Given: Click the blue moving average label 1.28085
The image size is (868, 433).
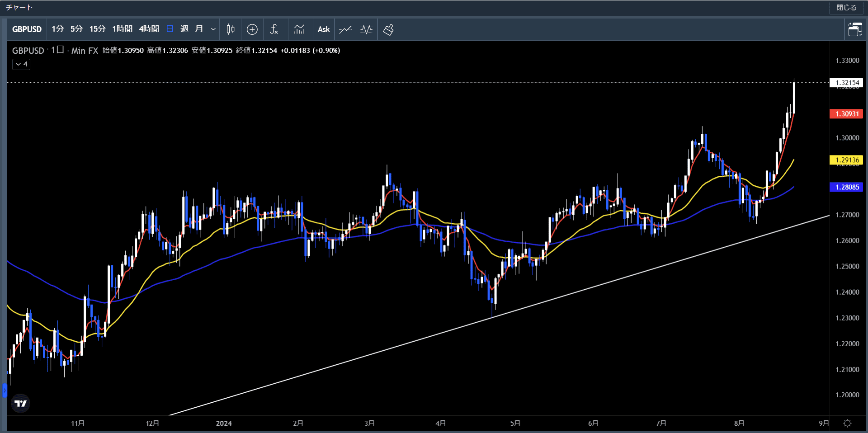Looking at the screenshot, I should click(846, 187).
